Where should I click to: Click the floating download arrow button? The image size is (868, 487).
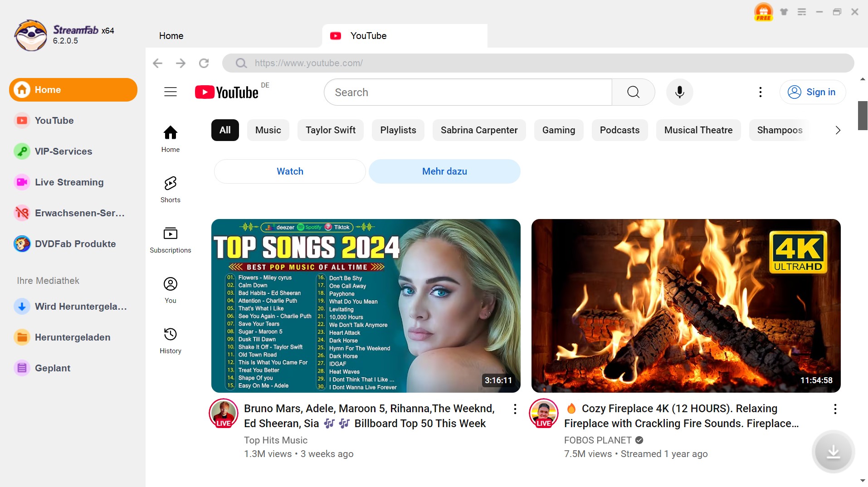833,452
